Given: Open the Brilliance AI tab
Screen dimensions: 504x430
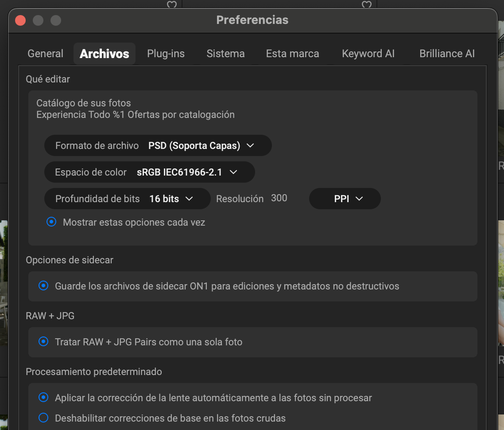Looking at the screenshot, I should click(447, 54).
